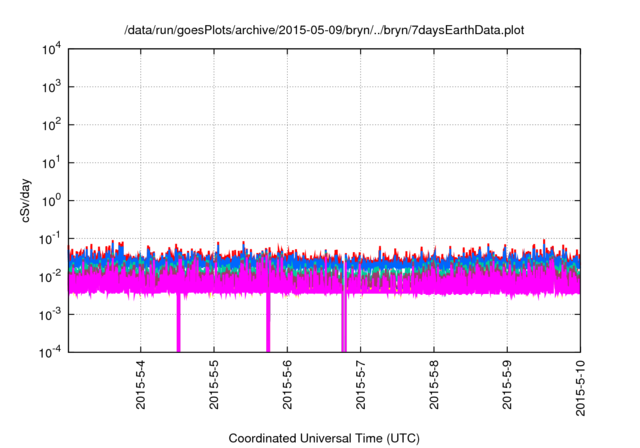Click the 2015-5-7 date label
Image resolution: width=640 pixels, height=448 pixels.
[x=360, y=384]
